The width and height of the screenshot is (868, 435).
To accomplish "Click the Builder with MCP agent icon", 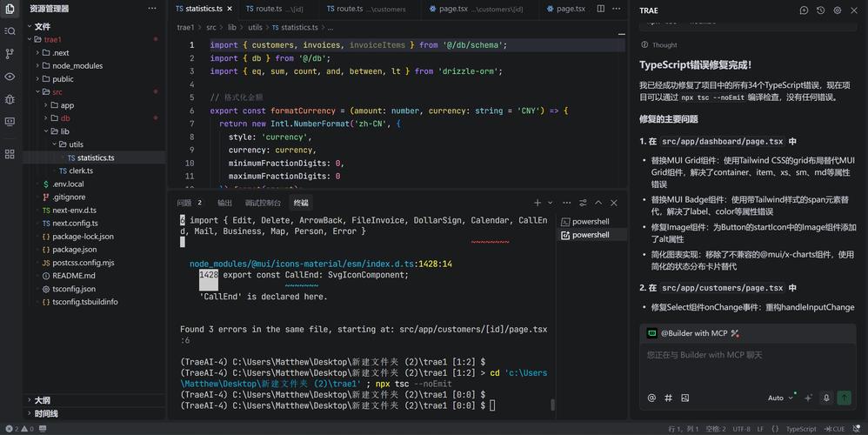I will point(652,333).
